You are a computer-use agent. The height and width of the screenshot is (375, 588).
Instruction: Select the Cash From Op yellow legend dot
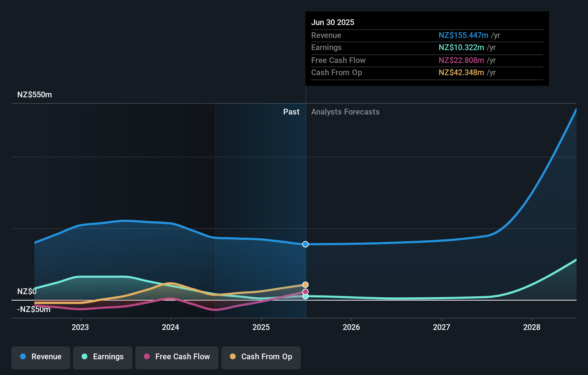click(233, 356)
